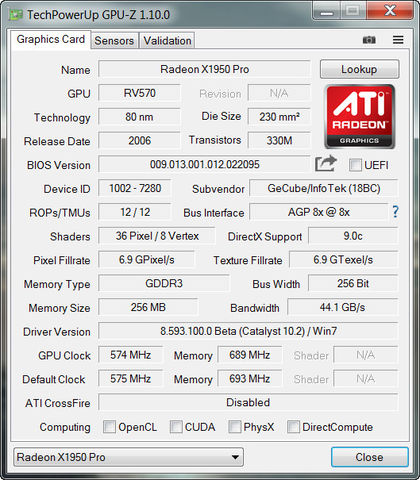Image resolution: width=420 pixels, height=480 pixels.
Task: Click the Bus Interface question mark
Action: coord(395,212)
